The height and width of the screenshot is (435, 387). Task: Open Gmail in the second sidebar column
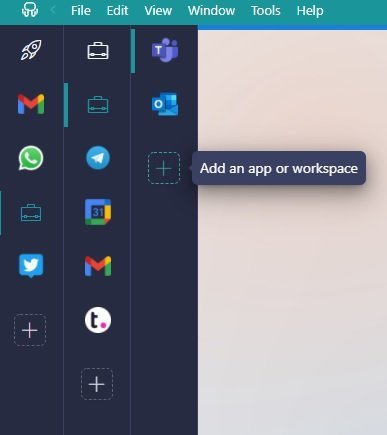pyautogui.click(x=98, y=266)
